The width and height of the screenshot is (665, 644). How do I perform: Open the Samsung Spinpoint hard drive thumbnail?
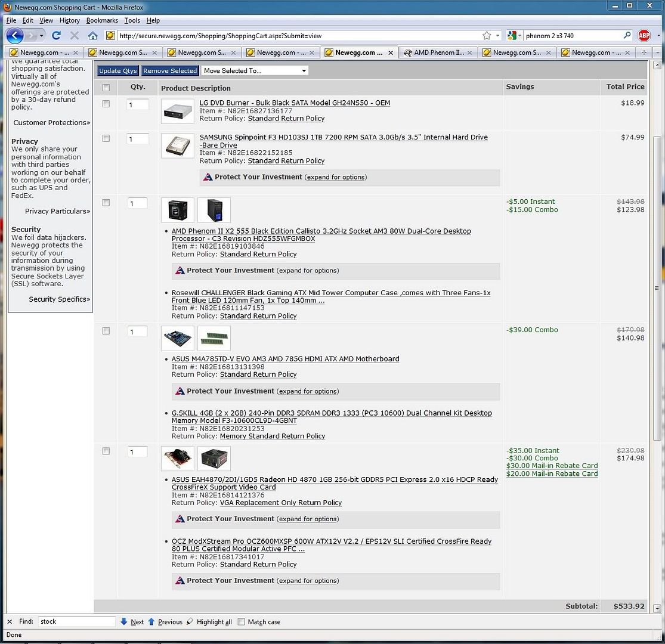(x=178, y=145)
